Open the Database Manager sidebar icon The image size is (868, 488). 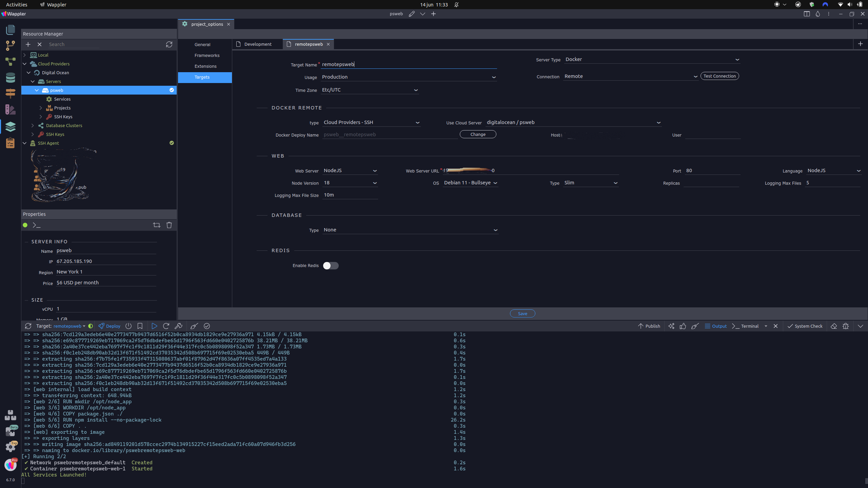click(11, 78)
